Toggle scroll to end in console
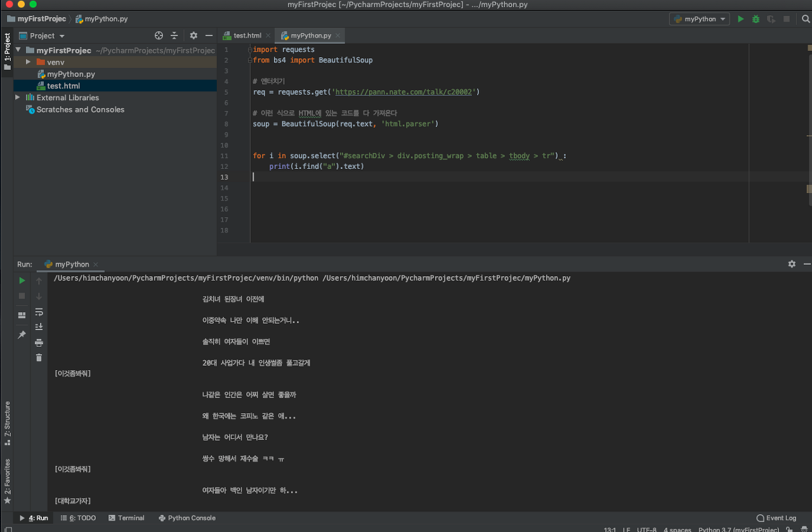 pos(39,326)
